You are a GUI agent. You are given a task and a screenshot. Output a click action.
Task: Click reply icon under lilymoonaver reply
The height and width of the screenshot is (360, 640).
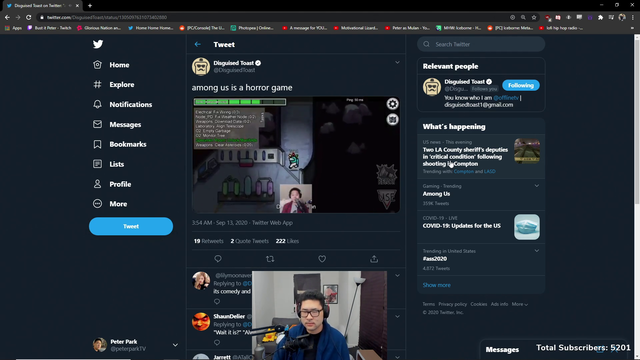(217, 302)
